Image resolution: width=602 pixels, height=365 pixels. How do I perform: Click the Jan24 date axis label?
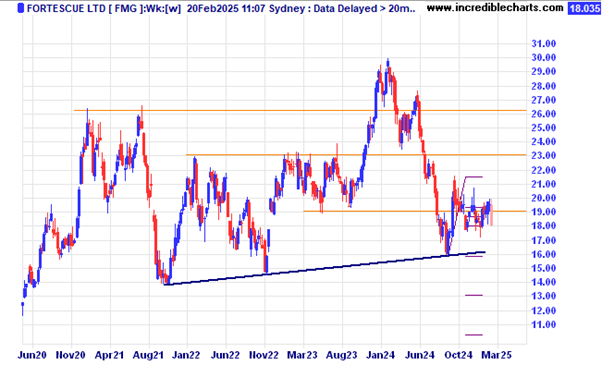tap(381, 355)
